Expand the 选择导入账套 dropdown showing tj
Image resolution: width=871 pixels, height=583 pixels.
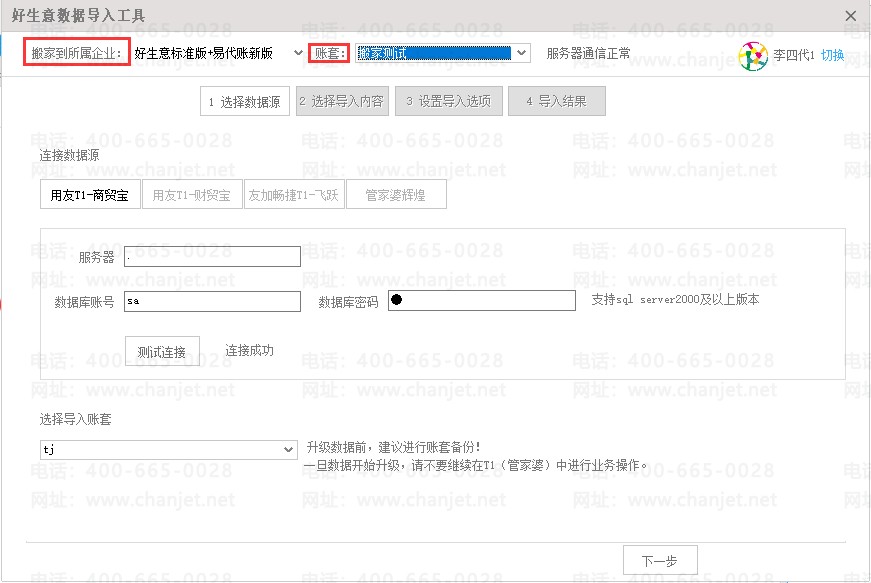click(x=168, y=450)
